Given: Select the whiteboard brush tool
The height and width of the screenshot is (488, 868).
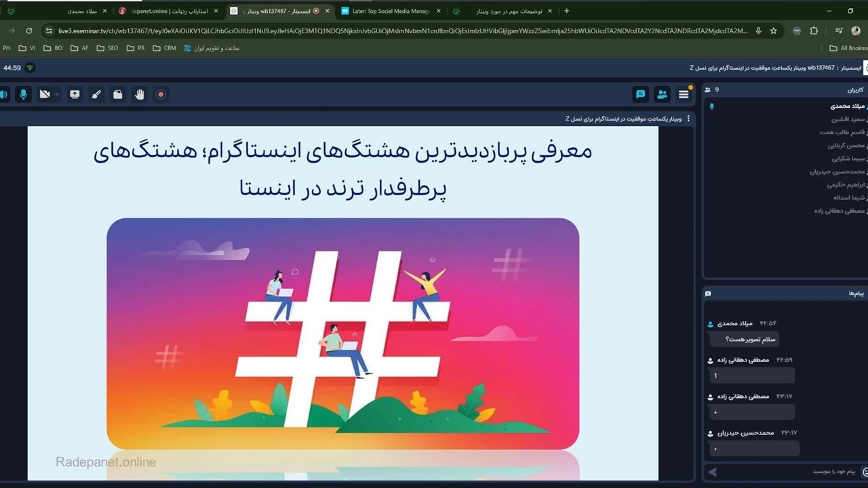Looking at the screenshot, I should 96,95.
